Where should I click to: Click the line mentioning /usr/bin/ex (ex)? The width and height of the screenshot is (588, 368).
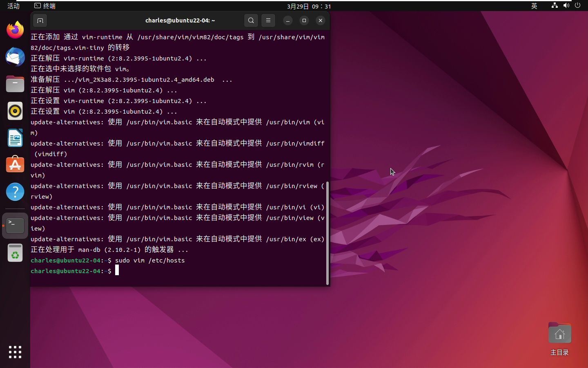tap(178, 239)
